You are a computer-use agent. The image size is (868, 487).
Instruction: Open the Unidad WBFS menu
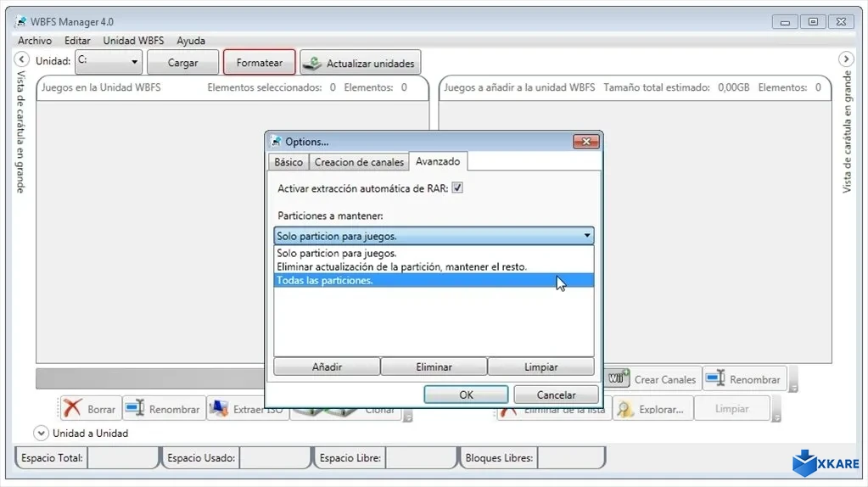pos(133,41)
